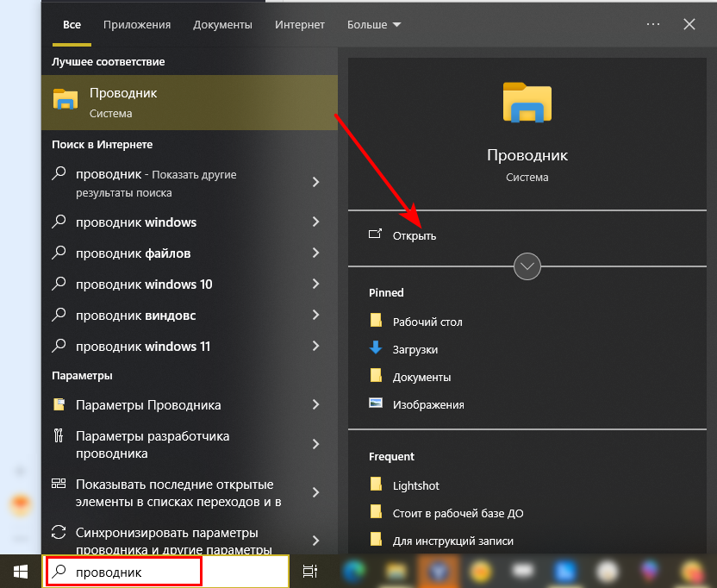
Task: Switch to the Приложения tab
Action: tap(137, 25)
